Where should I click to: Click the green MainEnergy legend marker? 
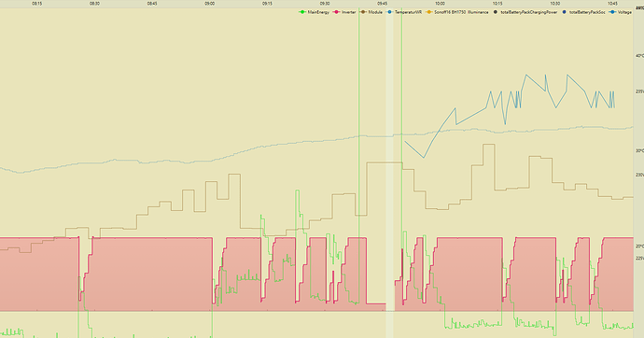pyautogui.click(x=302, y=12)
